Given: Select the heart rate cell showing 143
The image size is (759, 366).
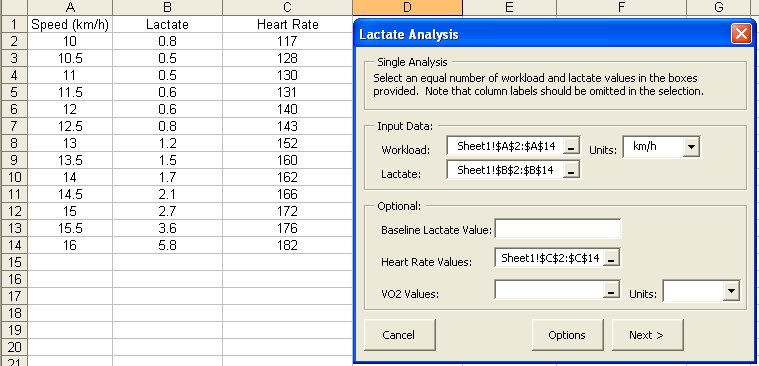Looking at the screenshot, I should click(x=288, y=126).
